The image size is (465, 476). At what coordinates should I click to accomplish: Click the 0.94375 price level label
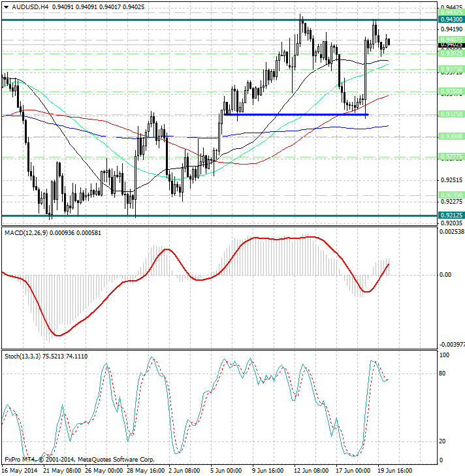click(x=451, y=12)
